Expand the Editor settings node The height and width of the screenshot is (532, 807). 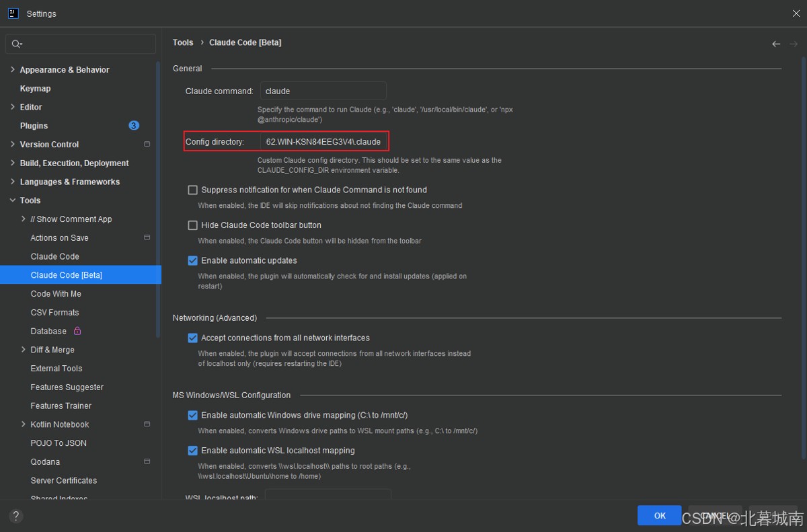[13, 107]
